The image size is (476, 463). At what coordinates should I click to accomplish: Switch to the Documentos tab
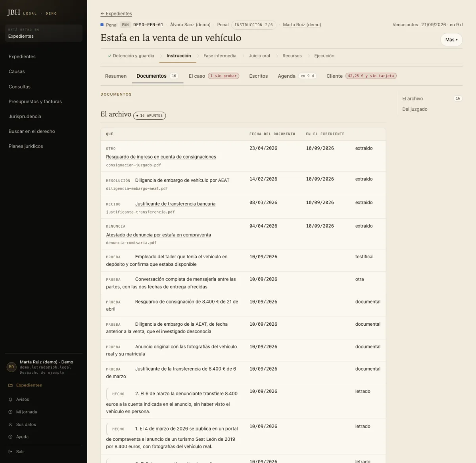[157, 76]
